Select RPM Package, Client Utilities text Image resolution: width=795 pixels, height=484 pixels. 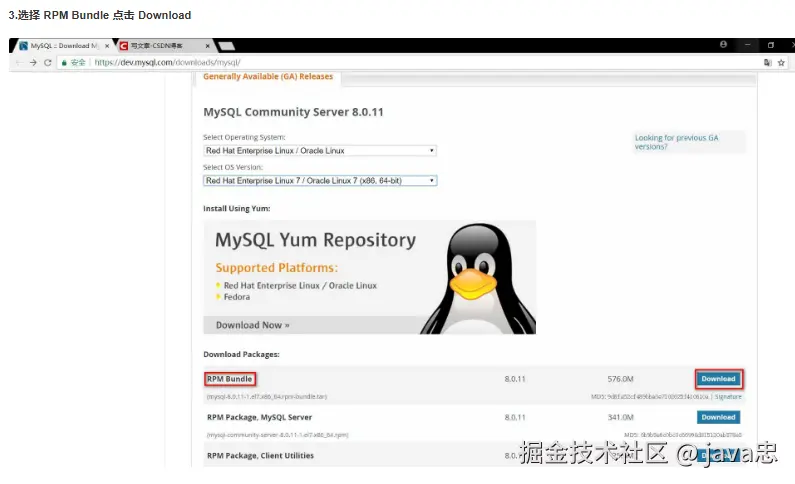coord(260,456)
